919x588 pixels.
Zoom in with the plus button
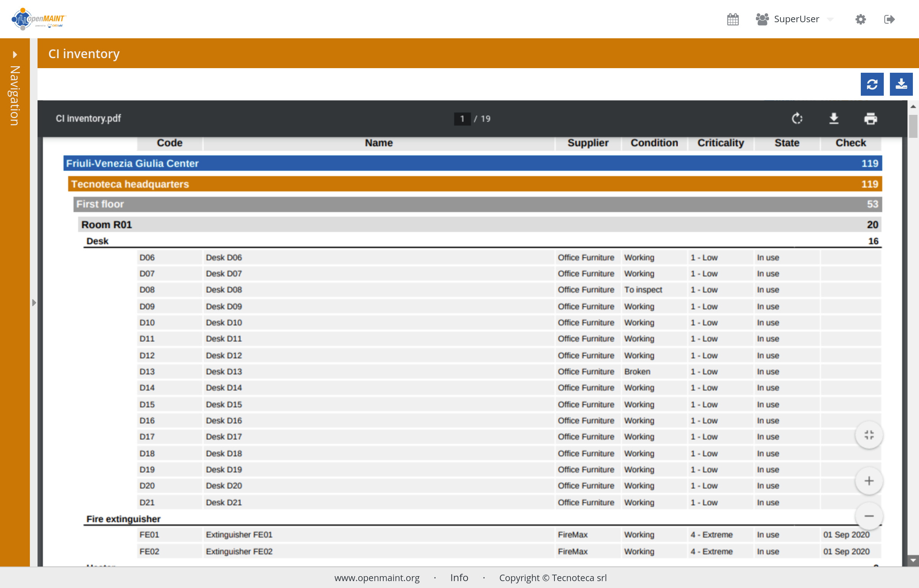click(869, 481)
